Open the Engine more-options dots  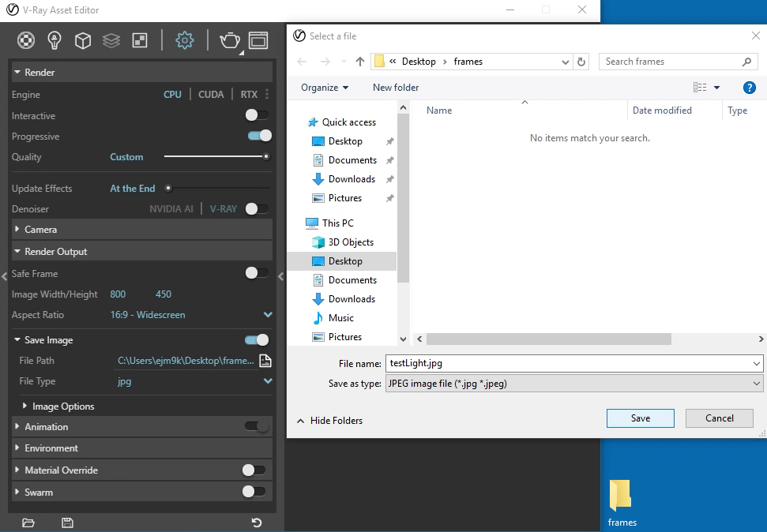(x=266, y=94)
